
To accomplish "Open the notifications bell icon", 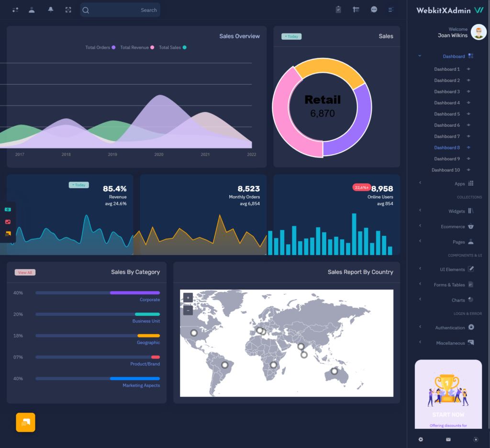I will pyautogui.click(x=50, y=10).
